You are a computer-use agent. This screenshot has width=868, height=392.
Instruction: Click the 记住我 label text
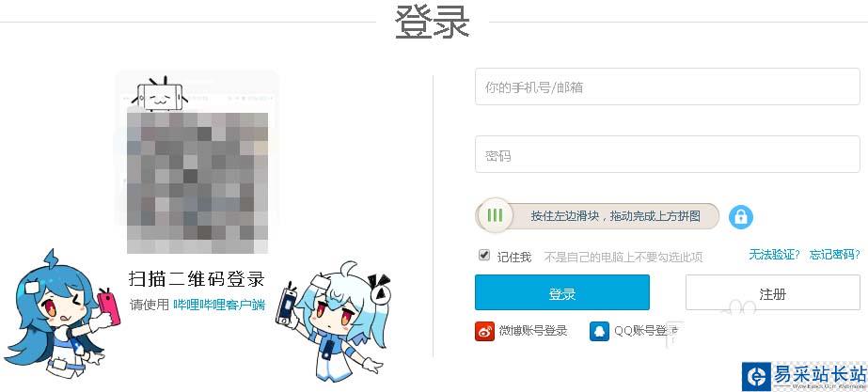click(x=514, y=257)
